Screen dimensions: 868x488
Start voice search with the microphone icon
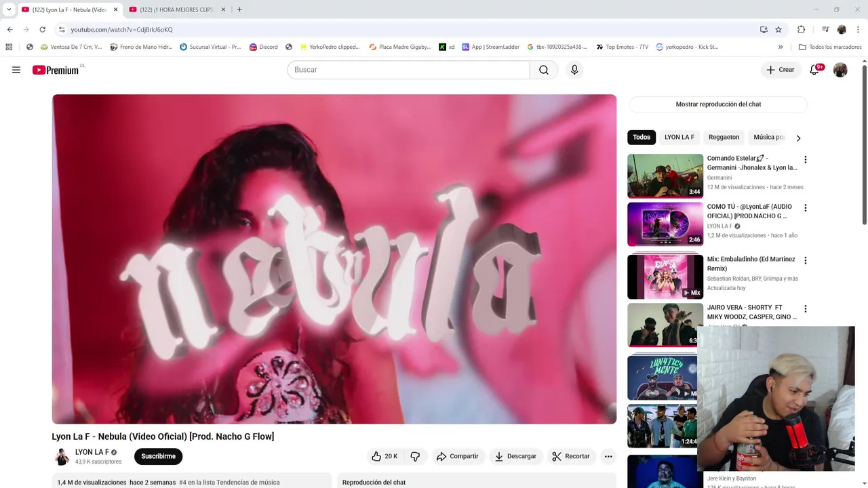pyautogui.click(x=574, y=70)
